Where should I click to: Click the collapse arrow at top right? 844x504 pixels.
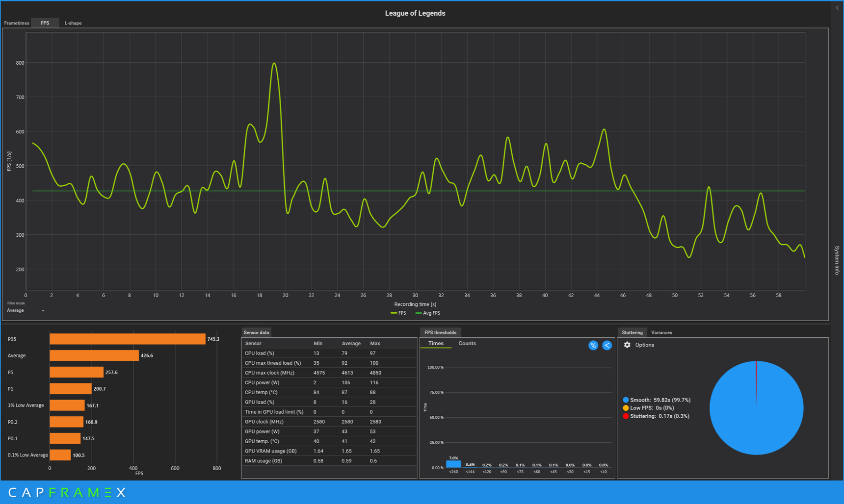point(837,8)
